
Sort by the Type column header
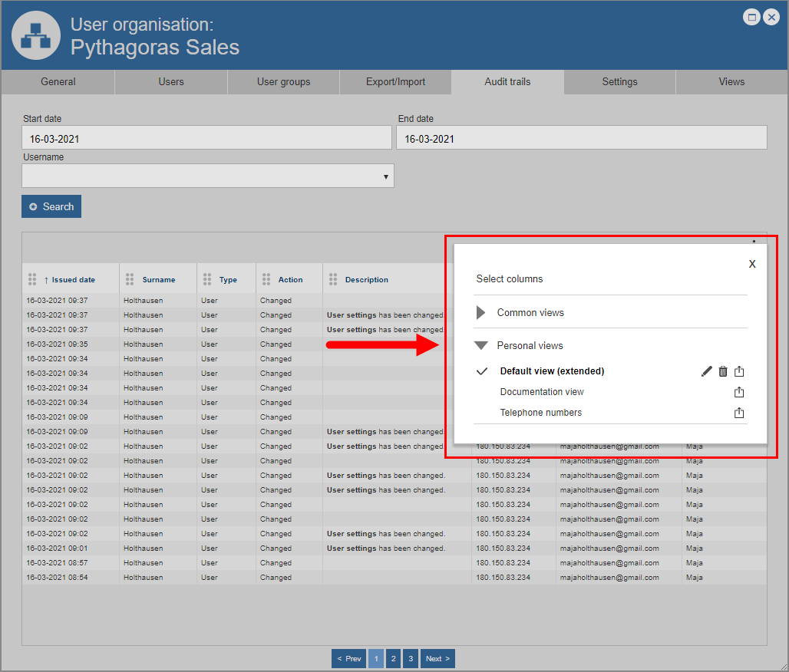pos(228,280)
